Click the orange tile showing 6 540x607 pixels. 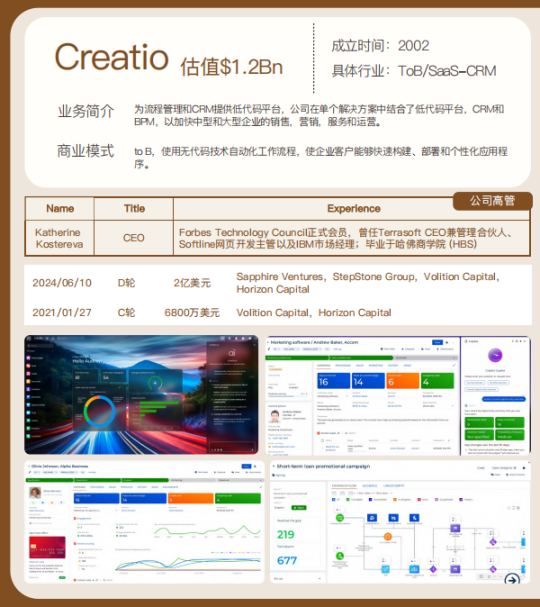(403, 381)
